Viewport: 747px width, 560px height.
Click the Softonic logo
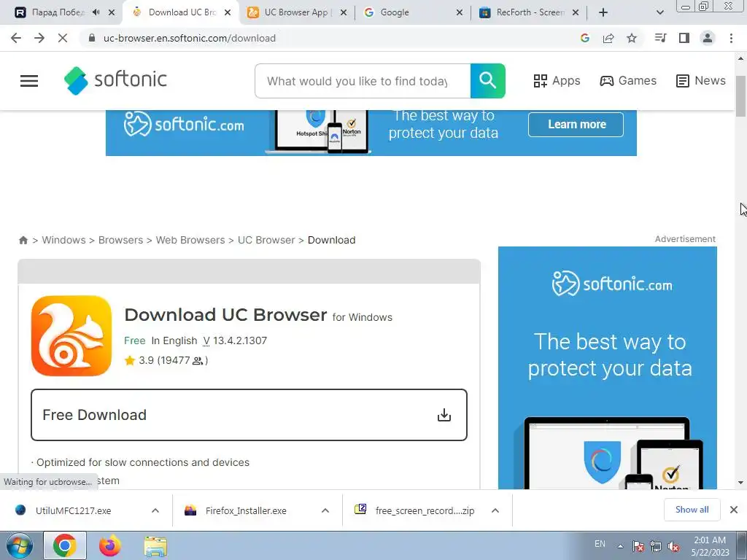point(115,80)
